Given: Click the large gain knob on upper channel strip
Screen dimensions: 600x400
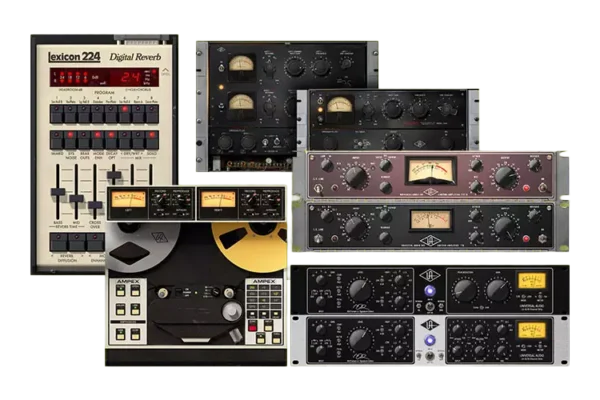Looking at the screenshot, I should coord(362,291).
